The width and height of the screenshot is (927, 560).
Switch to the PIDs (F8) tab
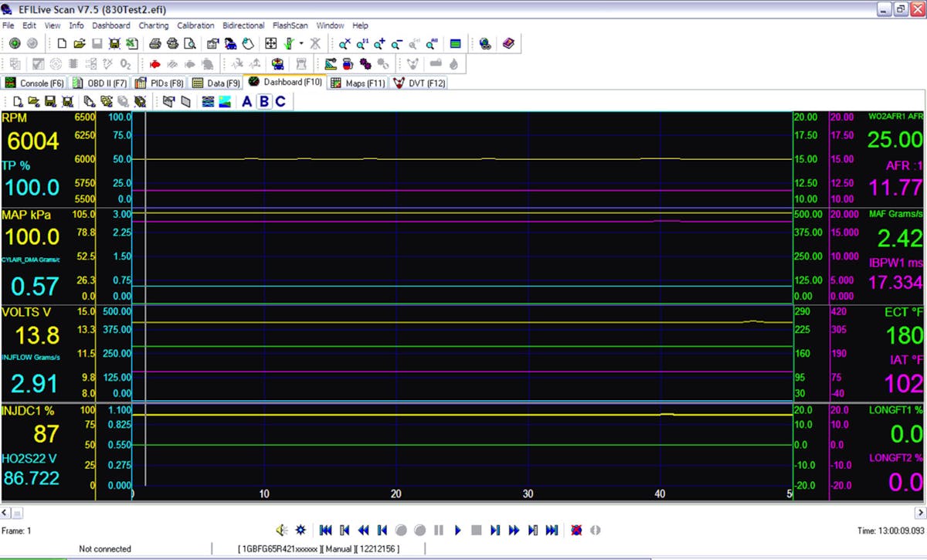point(160,83)
